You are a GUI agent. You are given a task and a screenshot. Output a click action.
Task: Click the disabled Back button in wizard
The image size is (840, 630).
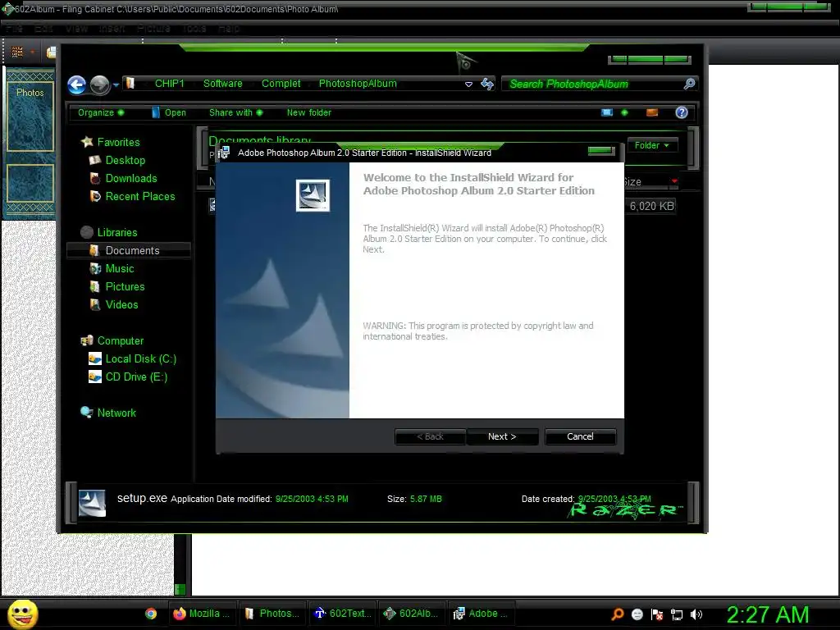[430, 436]
